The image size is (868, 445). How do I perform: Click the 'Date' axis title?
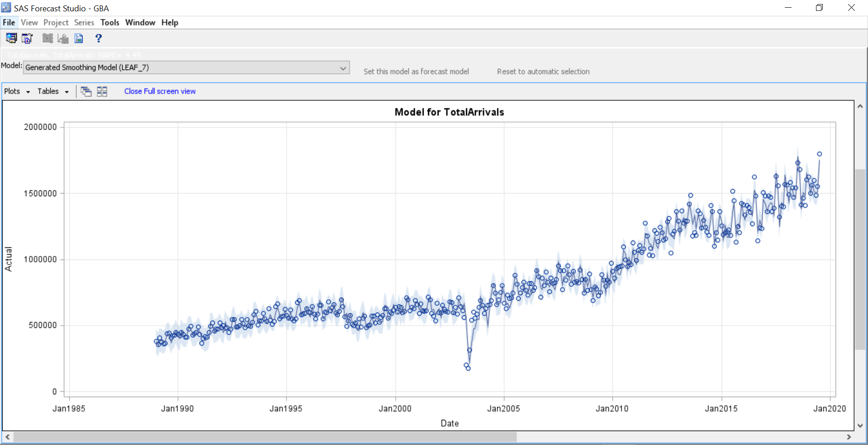(x=450, y=424)
